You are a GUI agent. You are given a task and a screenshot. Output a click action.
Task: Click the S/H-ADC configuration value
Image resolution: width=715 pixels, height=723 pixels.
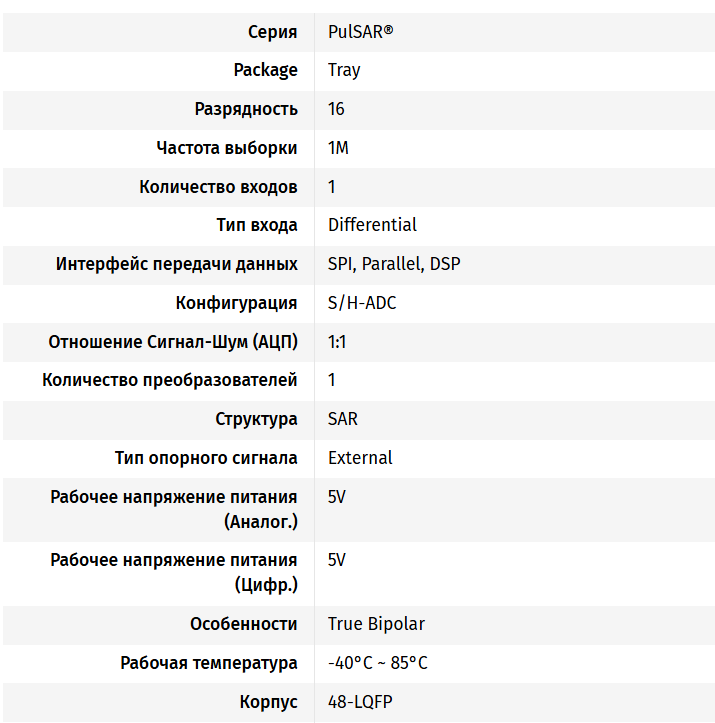coord(362,303)
